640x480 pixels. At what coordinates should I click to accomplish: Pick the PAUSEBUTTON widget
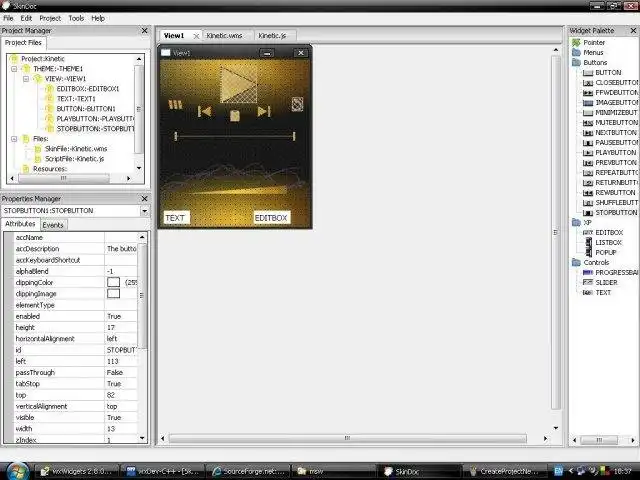610,142
